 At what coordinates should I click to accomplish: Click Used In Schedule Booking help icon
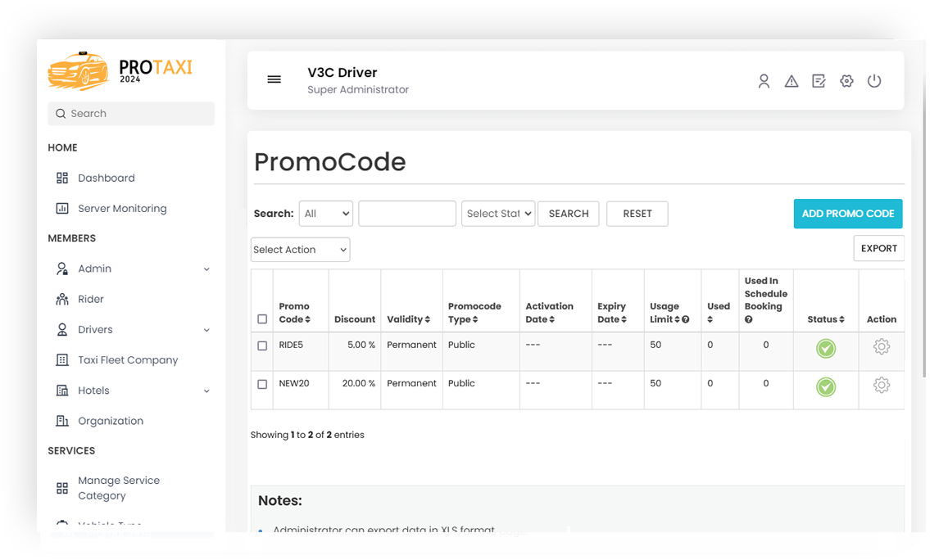coord(749,319)
